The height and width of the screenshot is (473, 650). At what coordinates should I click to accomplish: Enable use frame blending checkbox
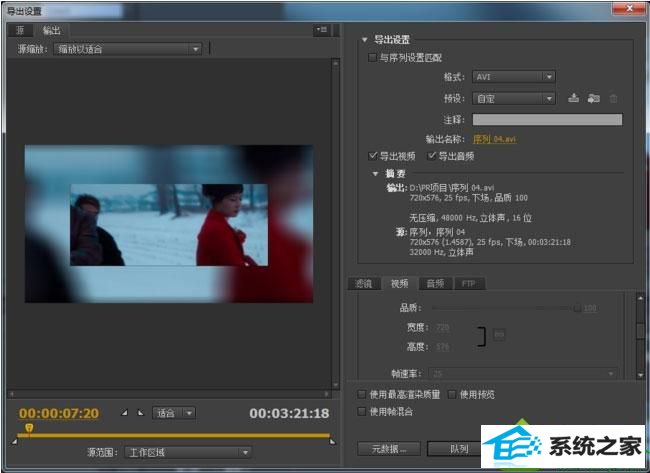click(x=362, y=412)
